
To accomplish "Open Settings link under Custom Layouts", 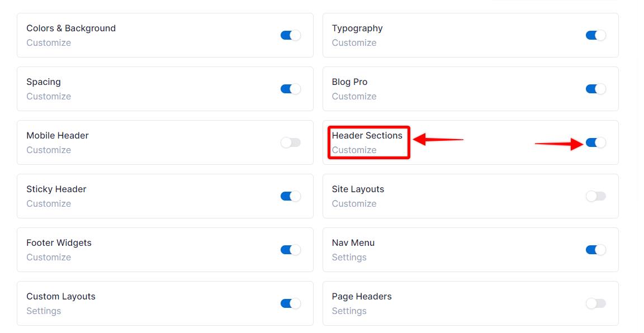I will (x=44, y=311).
